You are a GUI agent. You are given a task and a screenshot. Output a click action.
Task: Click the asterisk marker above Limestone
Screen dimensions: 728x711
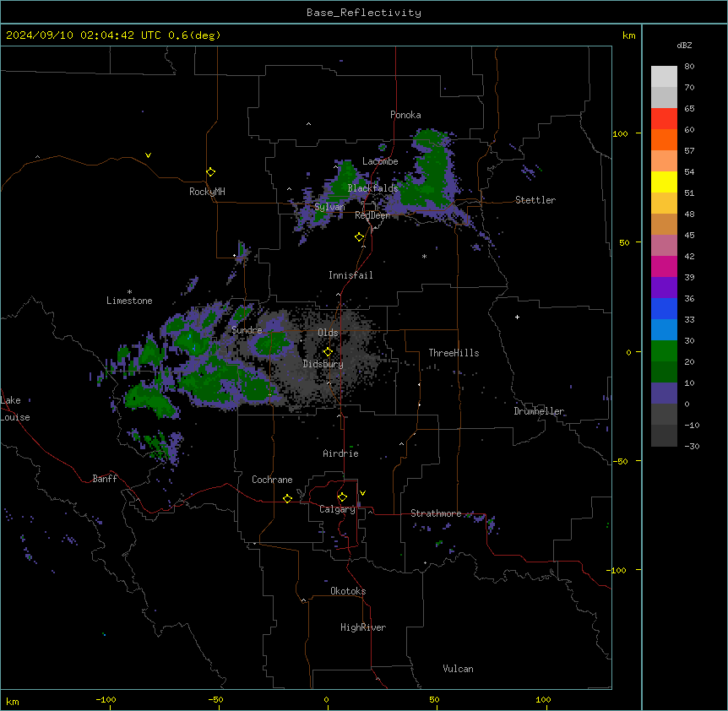129,292
